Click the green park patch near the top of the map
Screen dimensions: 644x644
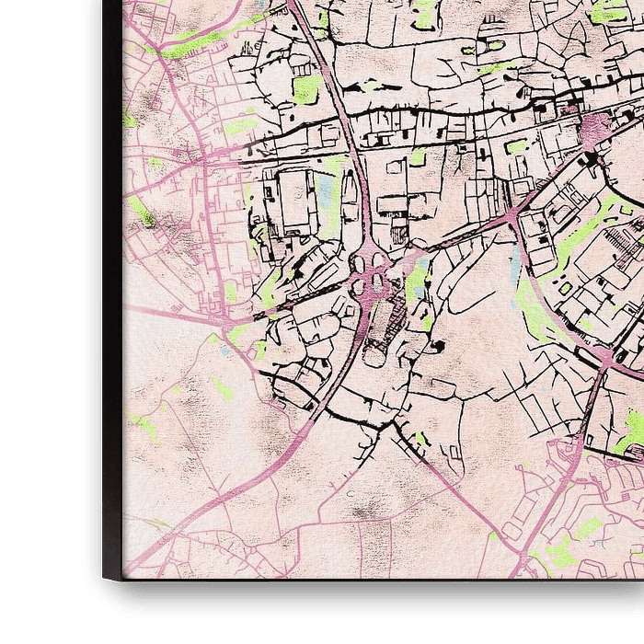[306, 88]
